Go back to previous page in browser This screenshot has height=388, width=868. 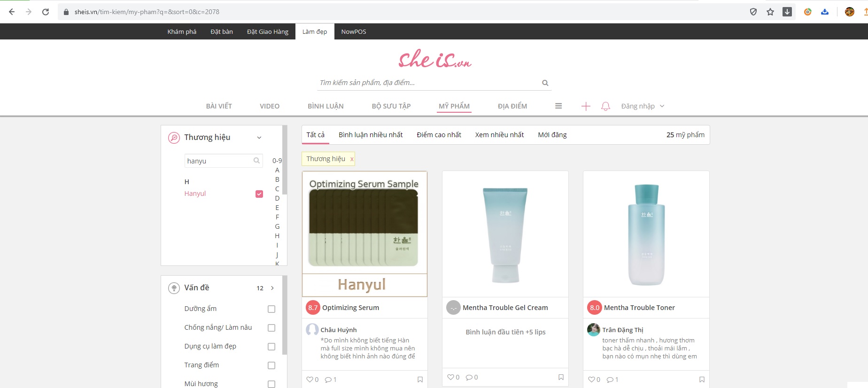[12, 12]
